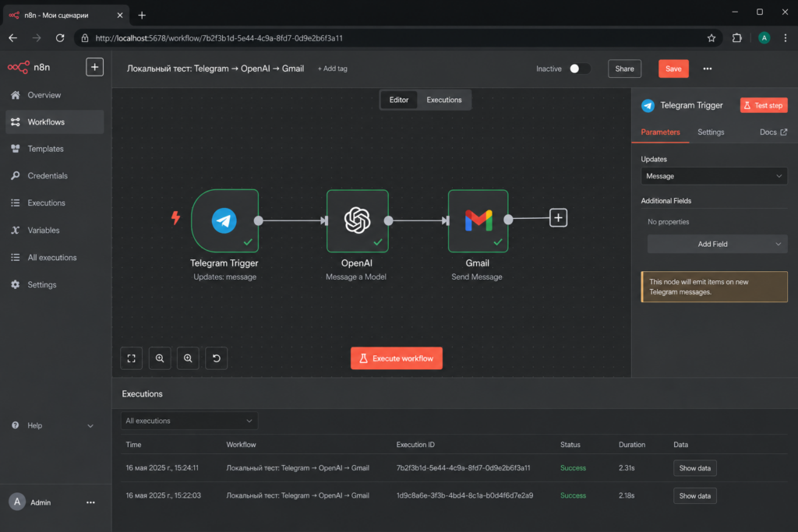Open workflow three-dot menu next to Save
This screenshot has width=798, height=532.
[708, 69]
